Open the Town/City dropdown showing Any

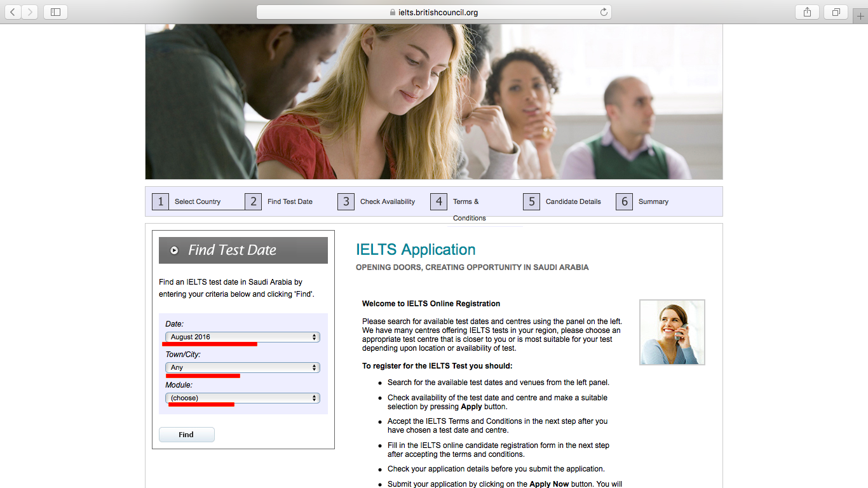pyautogui.click(x=243, y=368)
